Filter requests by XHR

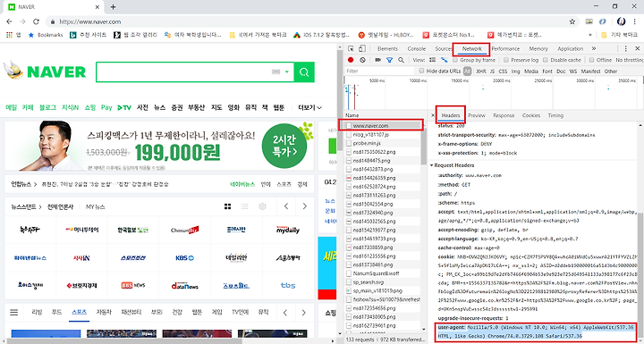[481, 71]
